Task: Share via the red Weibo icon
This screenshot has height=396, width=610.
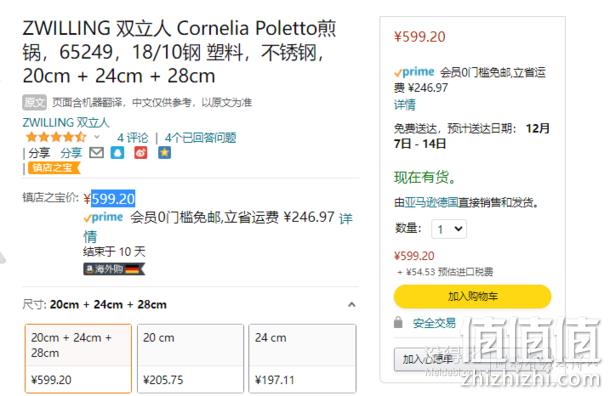Action: coord(141,152)
